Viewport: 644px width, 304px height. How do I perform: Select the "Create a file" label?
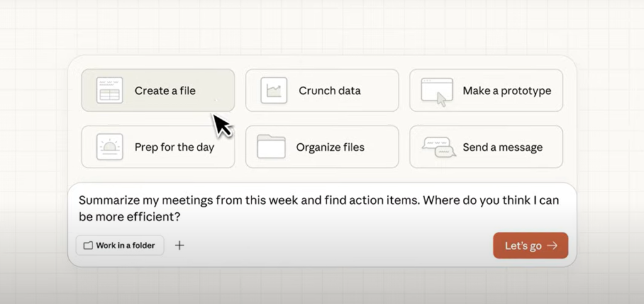click(x=165, y=90)
